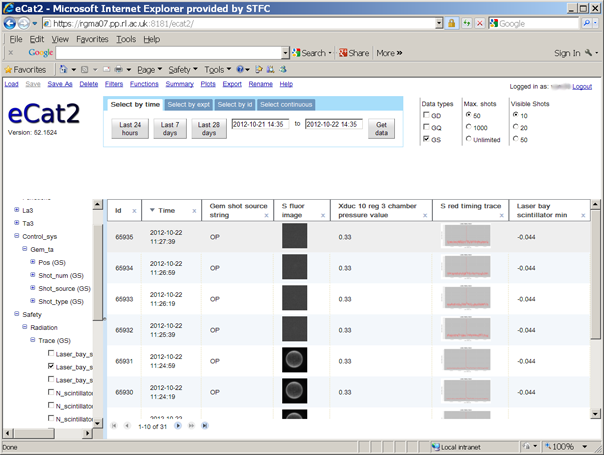Select the 1000 max shots radio button
This screenshot has height=455, width=604.
coord(468,127)
